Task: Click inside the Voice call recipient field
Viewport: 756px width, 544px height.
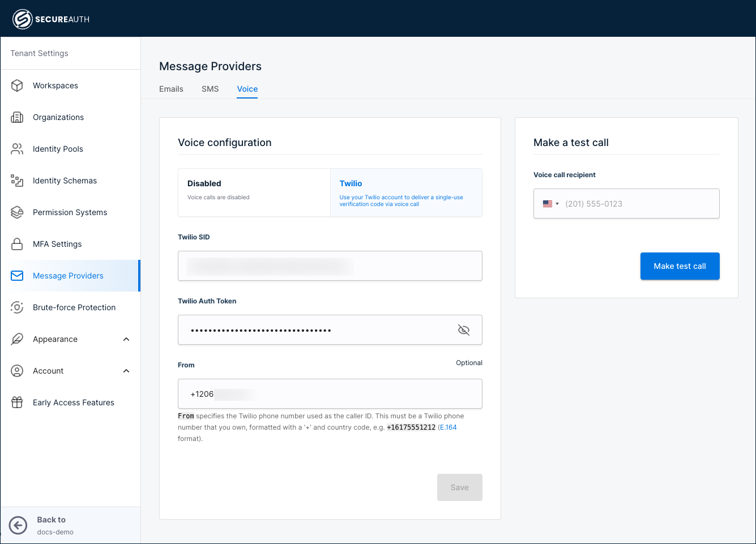Action: [x=634, y=203]
